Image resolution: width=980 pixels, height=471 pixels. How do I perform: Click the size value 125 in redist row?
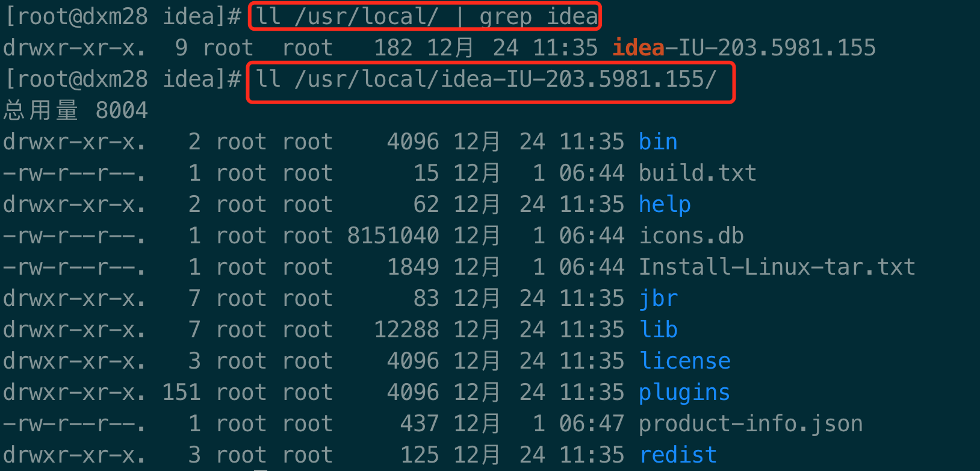[420, 455]
